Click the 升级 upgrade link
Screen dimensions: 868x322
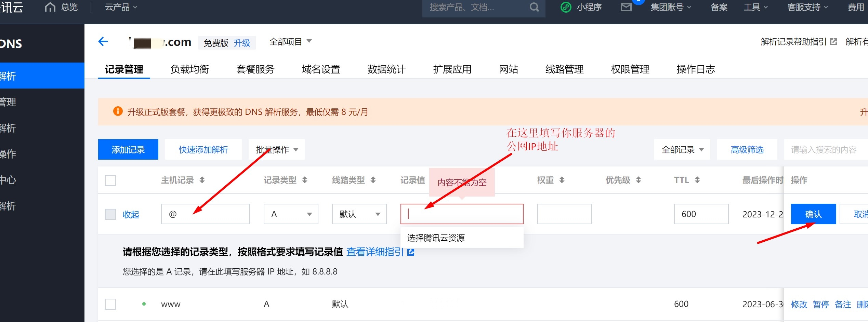[242, 43]
